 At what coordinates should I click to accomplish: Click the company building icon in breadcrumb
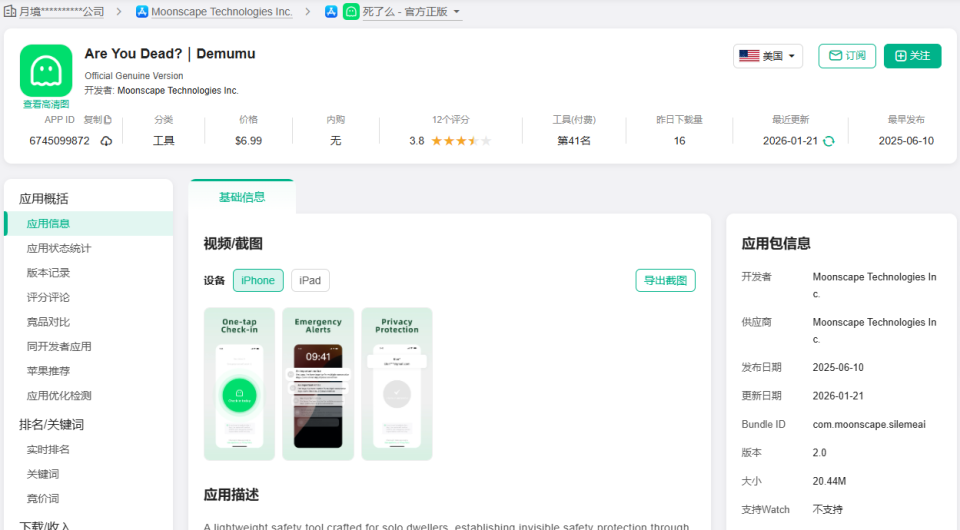click(x=10, y=11)
